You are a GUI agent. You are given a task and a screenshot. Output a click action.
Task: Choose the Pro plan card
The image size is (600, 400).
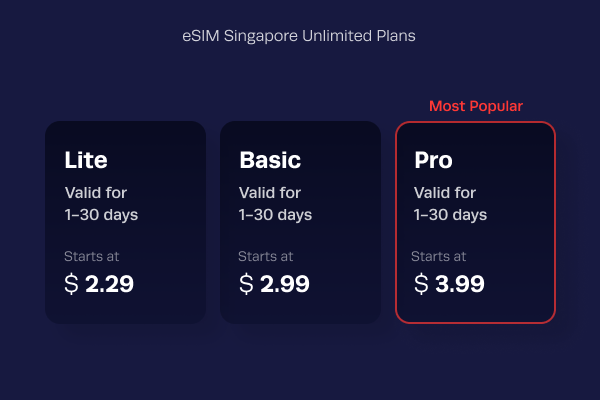[x=475, y=222]
